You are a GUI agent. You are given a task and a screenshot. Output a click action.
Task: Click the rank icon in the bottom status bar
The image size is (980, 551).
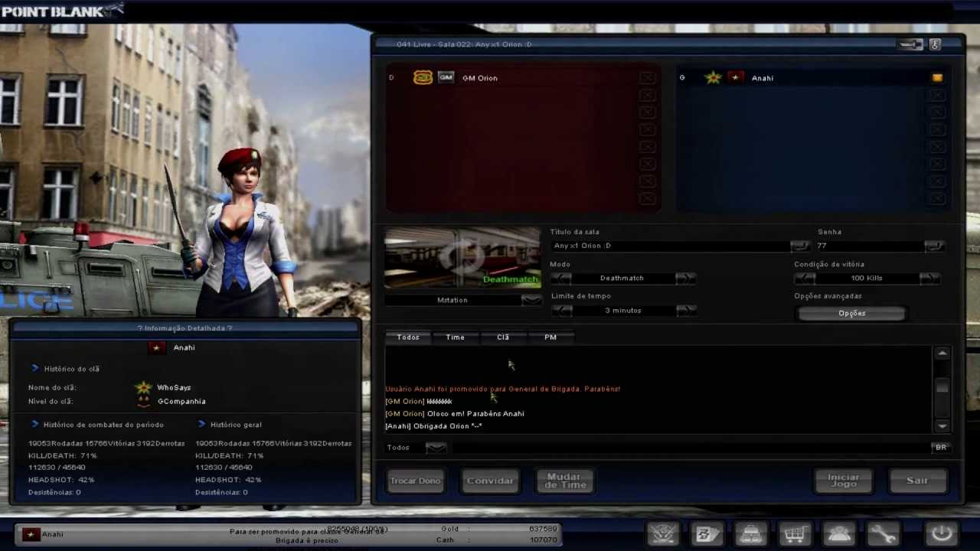pyautogui.click(x=30, y=534)
